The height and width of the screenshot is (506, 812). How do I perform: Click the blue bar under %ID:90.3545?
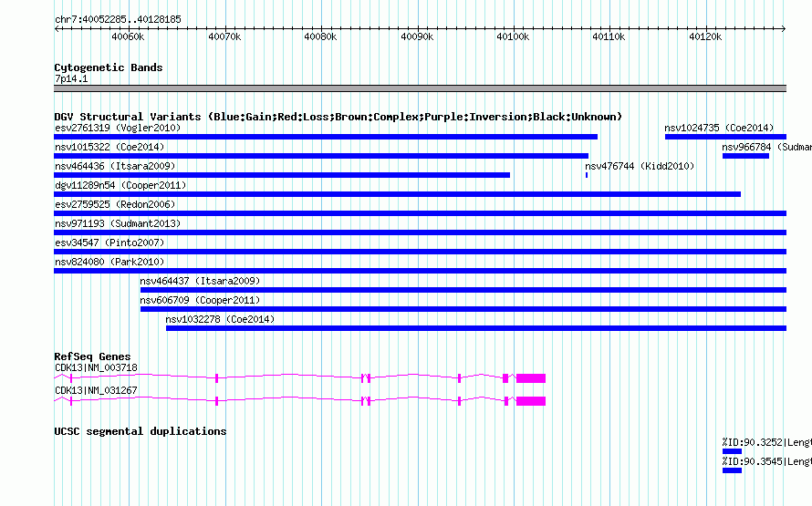click(733, 470)
